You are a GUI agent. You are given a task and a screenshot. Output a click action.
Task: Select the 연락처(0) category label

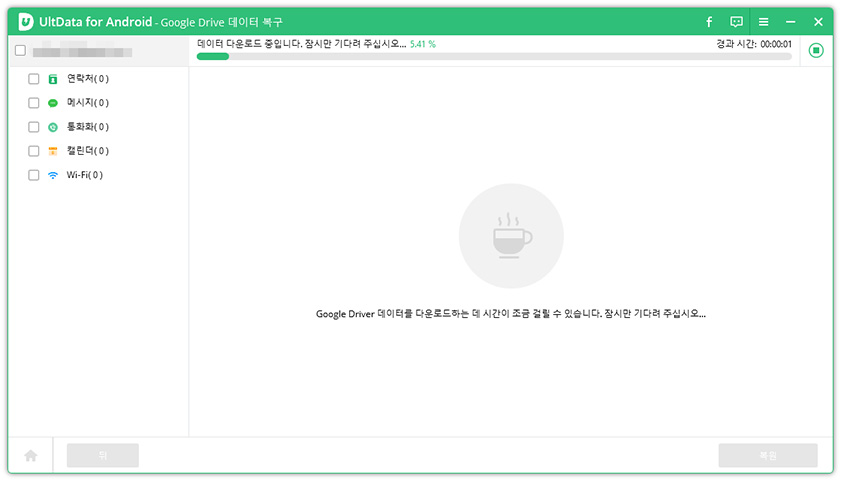coord(88,79)
